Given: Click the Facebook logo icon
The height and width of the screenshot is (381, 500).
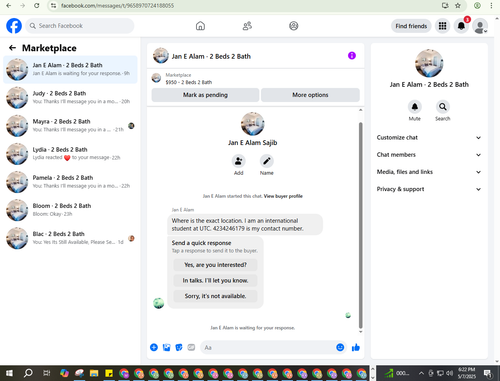Looking at the screenshot, I should tap(14, 26).
